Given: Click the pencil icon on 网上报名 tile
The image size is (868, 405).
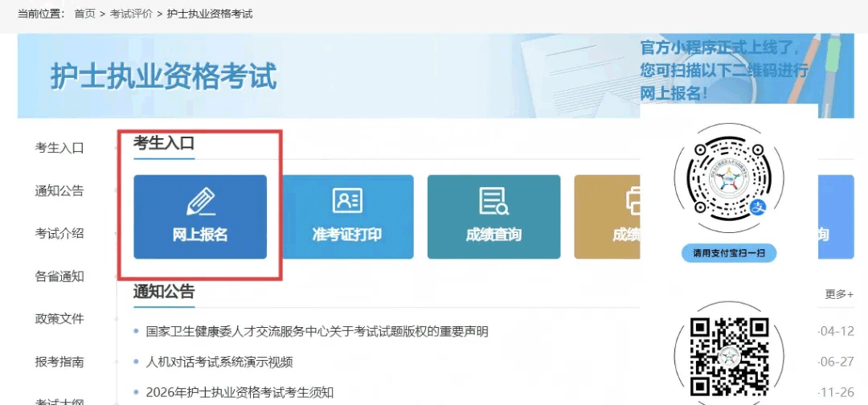Looking at the screenshot, I should [200, 201].
